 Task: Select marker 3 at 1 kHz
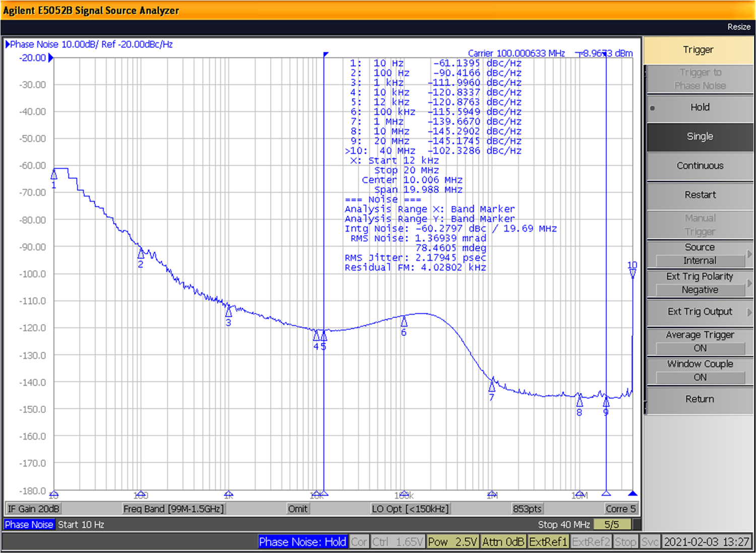pos(228,311)
